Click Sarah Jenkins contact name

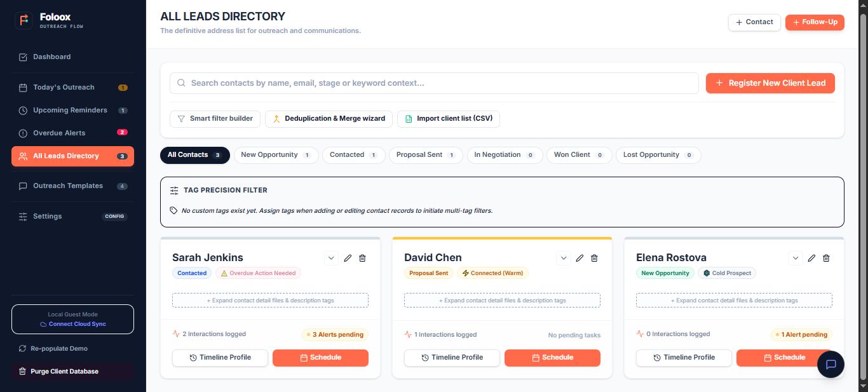[208, 258]
